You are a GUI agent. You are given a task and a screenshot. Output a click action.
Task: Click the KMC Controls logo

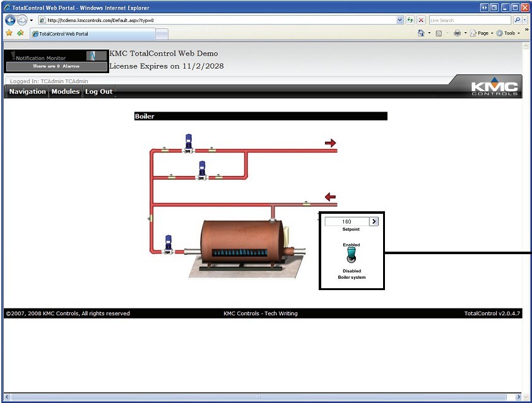494,86
